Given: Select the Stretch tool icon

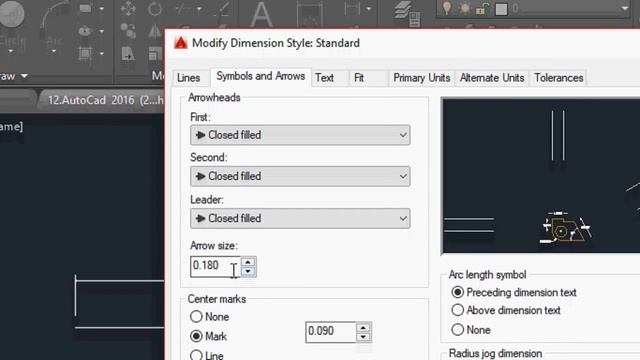Looking at the screenshot, I should pos(128,53).
